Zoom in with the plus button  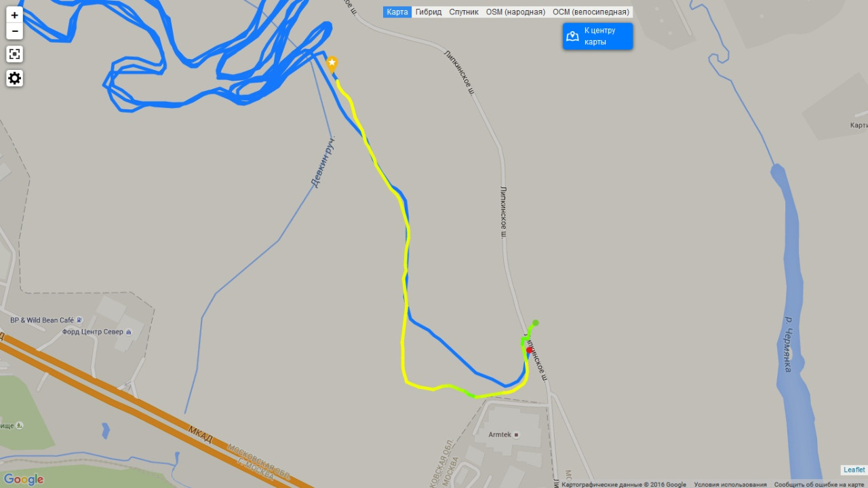pos(15,15)
